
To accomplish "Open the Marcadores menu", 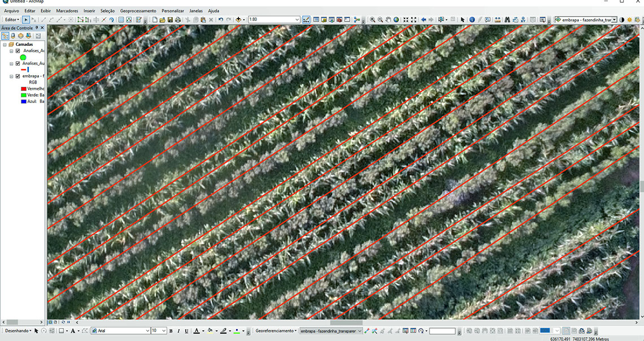I will click(67, 11).
